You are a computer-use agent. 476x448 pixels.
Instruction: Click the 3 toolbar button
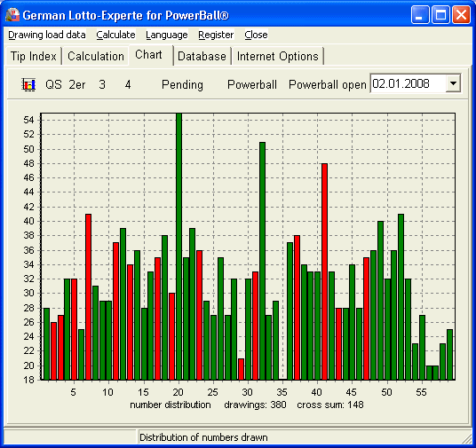102,84
